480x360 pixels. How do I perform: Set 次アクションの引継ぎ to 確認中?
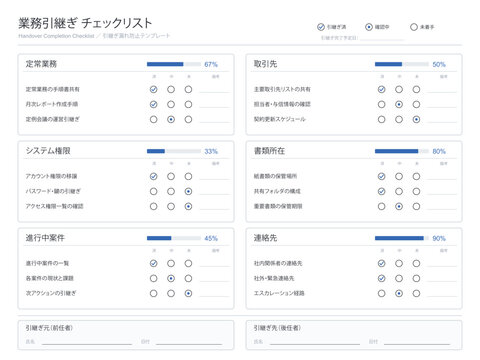[x=171, y=293]
